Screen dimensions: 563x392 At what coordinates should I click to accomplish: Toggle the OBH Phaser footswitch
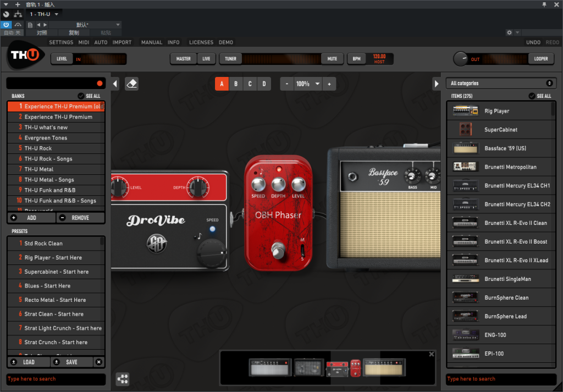pyautogui.click(x=278, y=250)
